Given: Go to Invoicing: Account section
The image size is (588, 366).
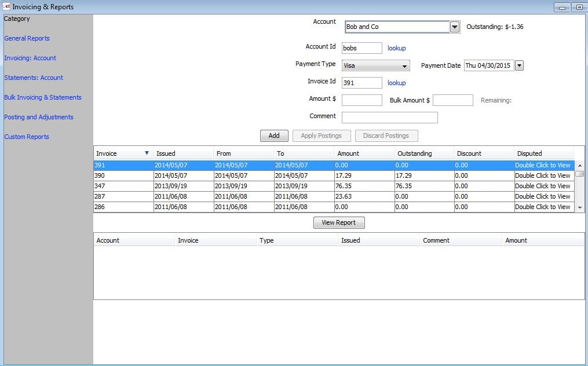Looking at the screenshot, I should tap(30, 58).
